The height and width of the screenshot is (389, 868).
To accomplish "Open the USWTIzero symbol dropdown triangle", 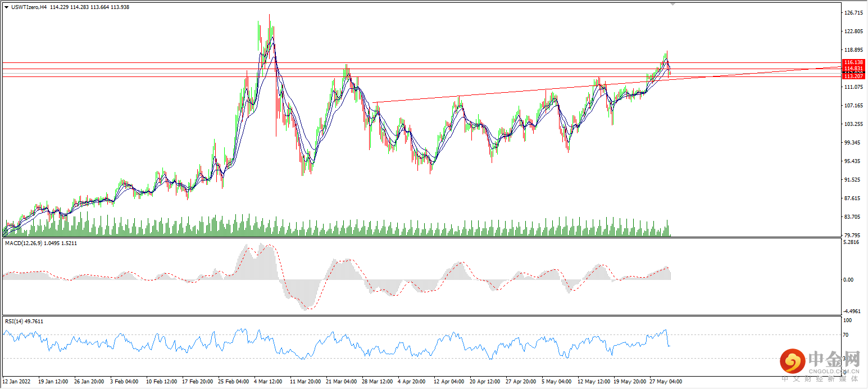I will coord(7,8).
